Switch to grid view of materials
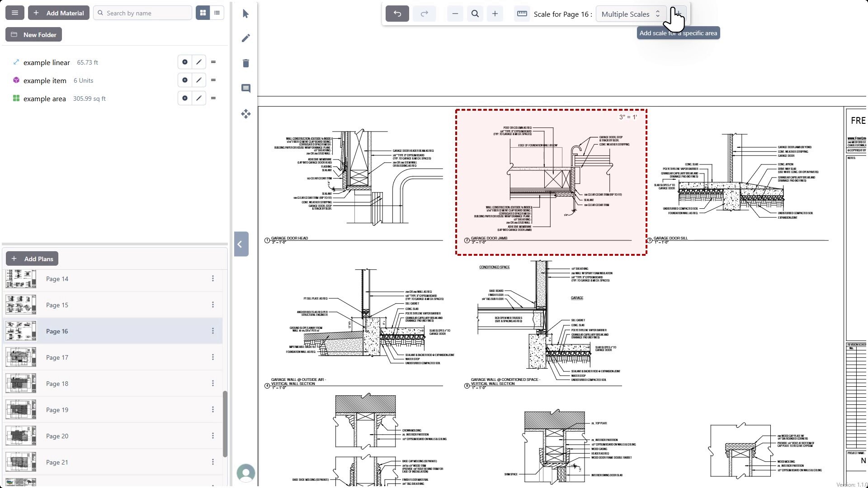 [x=203, y=13]
